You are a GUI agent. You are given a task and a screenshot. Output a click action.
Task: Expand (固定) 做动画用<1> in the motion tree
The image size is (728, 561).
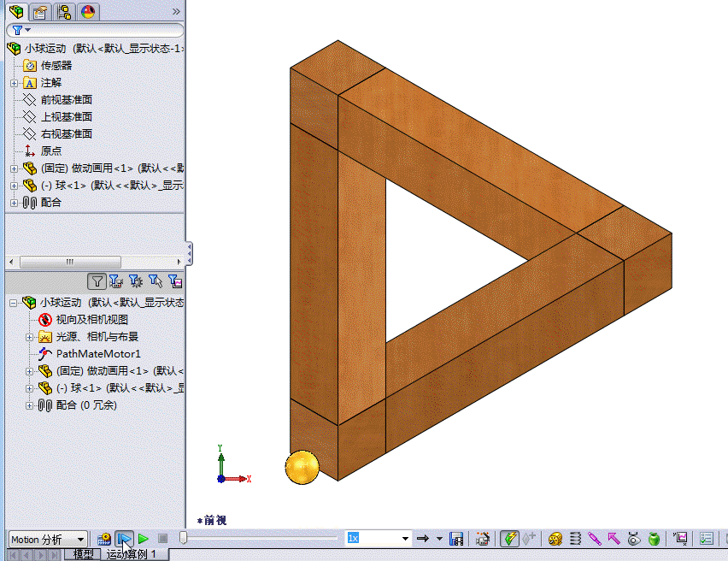(x=29, y=371)
